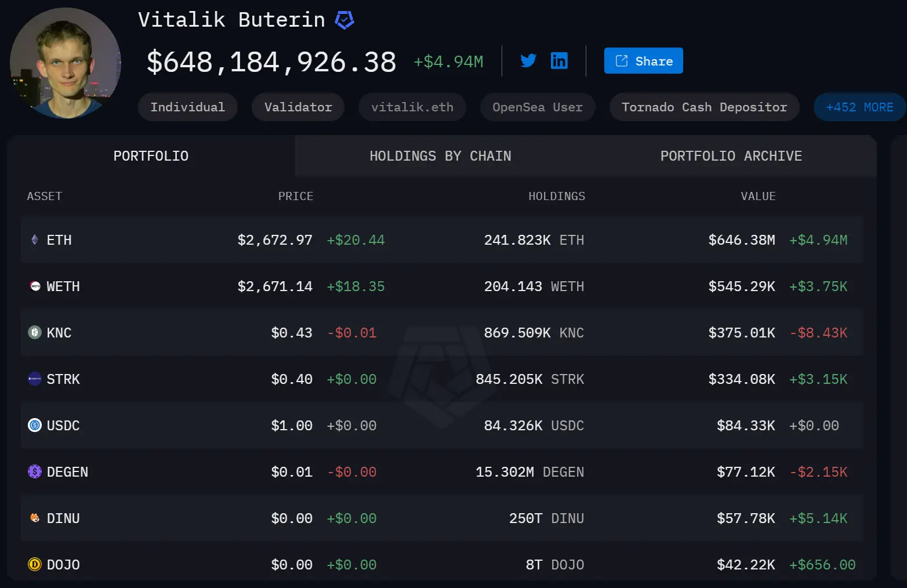Screen dimensions: 907x588
Task: Open the PORTFOLIO ARCHIVE tab
Action: pyautogui.click(x=731, y=156)
